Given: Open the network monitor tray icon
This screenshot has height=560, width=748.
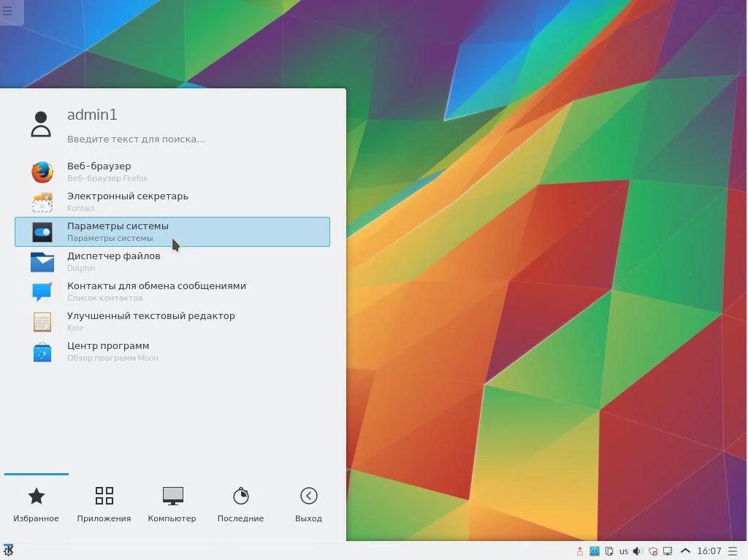Looking at the screenshot, I should pos(668,551).
